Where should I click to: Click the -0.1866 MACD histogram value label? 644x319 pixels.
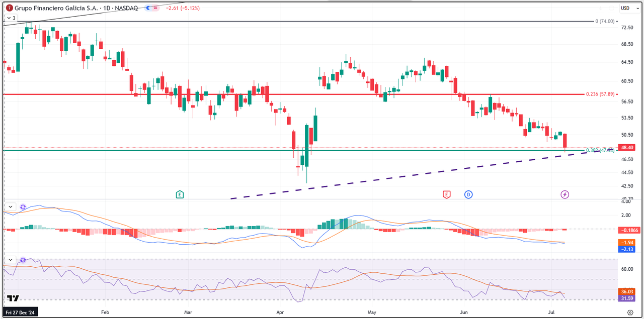pyautogui.click(x=630, y=230)
